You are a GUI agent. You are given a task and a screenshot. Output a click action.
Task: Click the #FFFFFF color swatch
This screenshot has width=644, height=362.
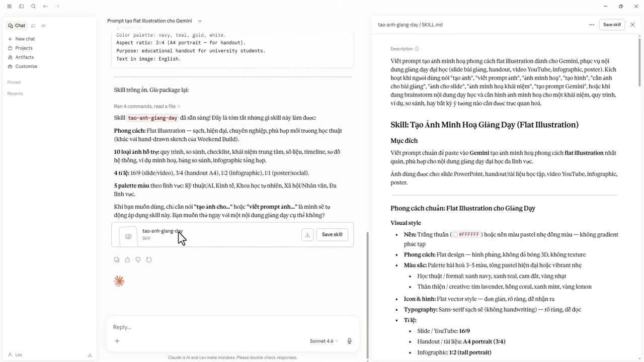click(455, 234)
